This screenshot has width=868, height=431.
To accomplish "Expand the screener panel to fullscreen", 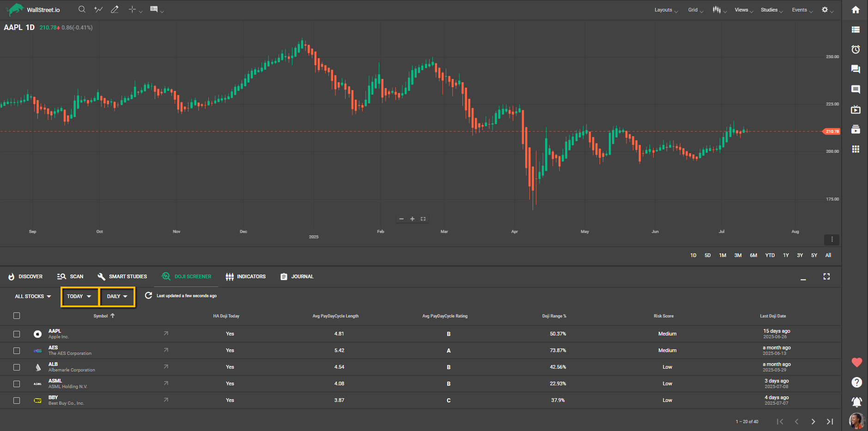I will 826,276.
